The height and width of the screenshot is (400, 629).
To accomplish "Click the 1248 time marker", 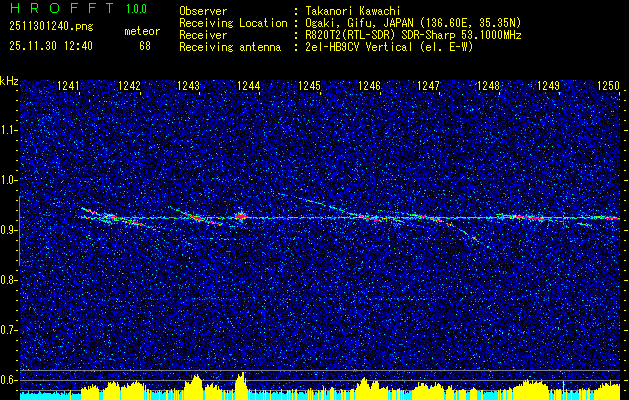I will [489, 85].
